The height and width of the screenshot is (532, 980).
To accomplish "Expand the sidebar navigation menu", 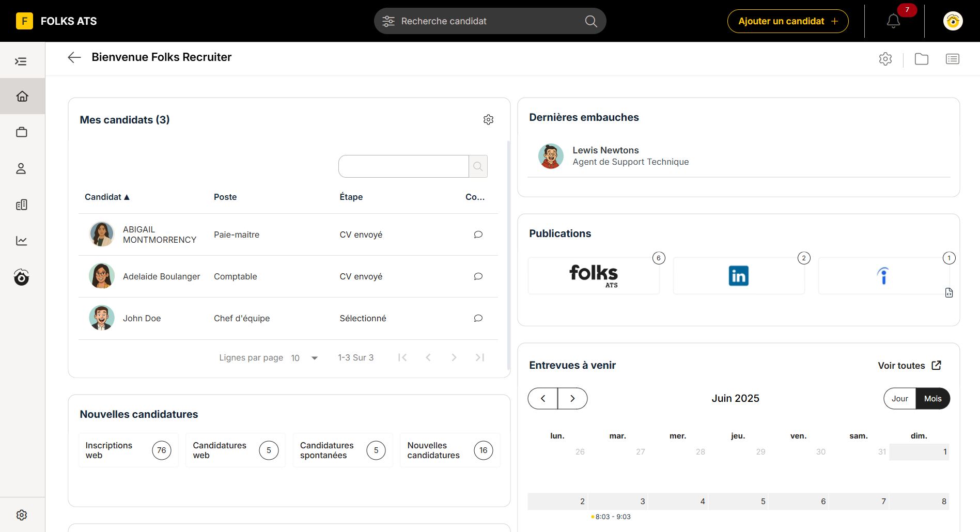I will point(21,61).
